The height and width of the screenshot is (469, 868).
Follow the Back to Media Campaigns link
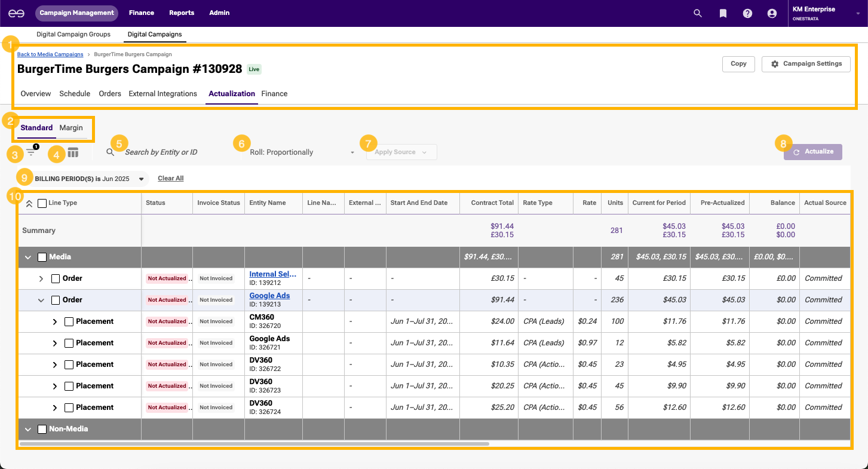coord(50,54)
